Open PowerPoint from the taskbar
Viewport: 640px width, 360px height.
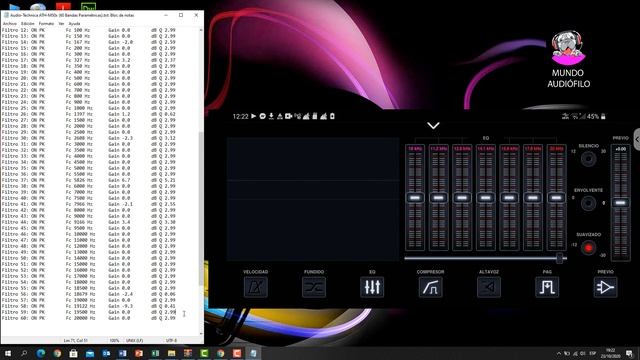(x=139, y=353)
